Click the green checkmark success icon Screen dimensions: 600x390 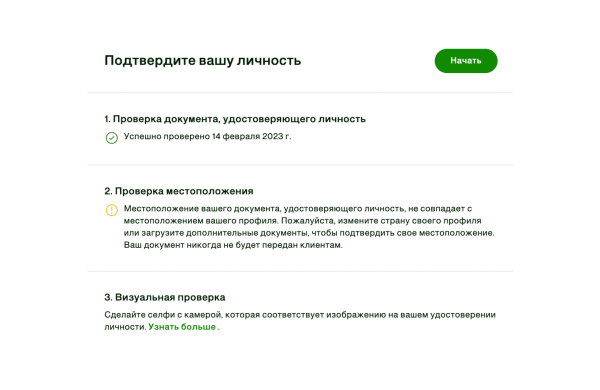[x=111, y=138]
